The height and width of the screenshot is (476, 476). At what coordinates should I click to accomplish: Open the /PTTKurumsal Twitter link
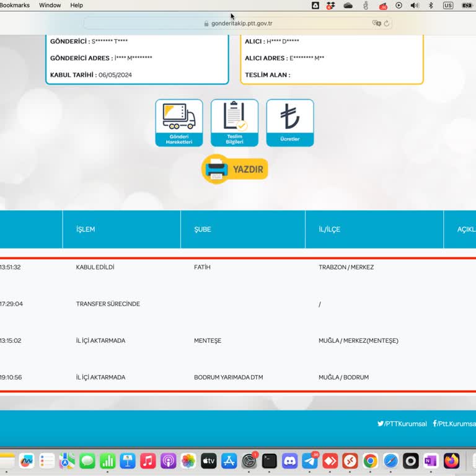[402, 423]
